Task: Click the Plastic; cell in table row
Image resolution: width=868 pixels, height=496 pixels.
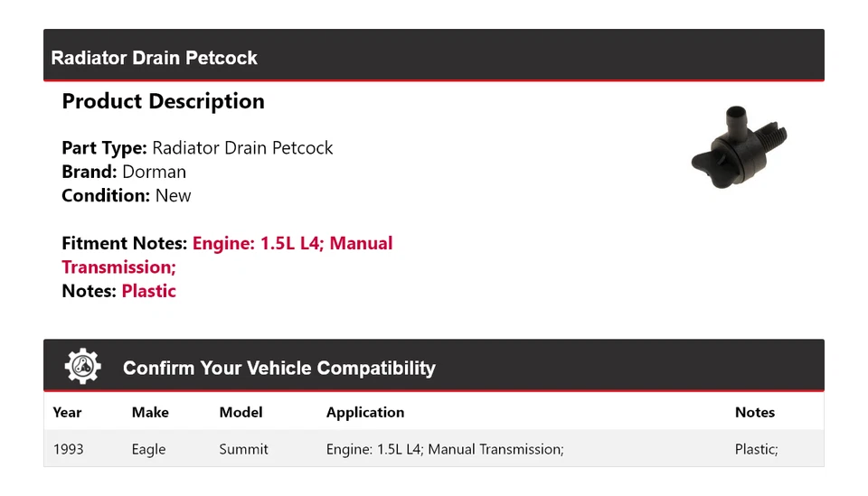Action: pyautogui.click(x=756, y=449)
